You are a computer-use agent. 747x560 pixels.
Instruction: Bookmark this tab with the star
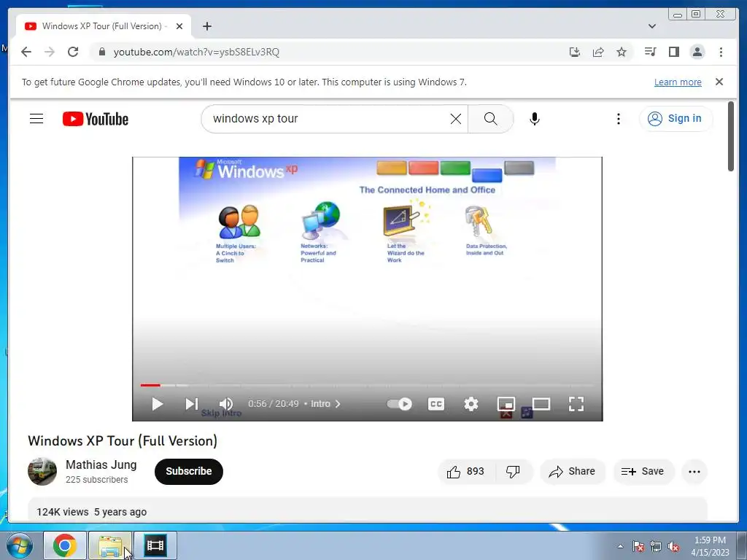[622, 52]
